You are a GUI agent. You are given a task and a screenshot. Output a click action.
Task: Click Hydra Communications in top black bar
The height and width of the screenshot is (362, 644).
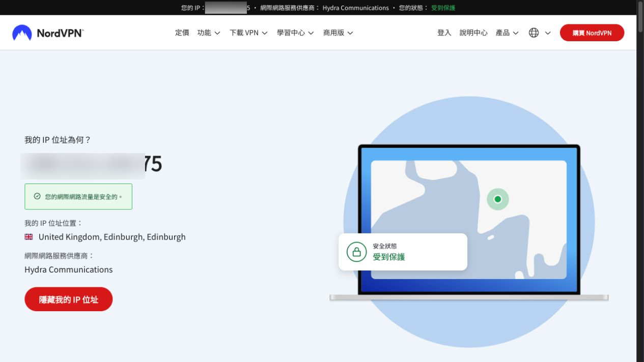[355, 8]
